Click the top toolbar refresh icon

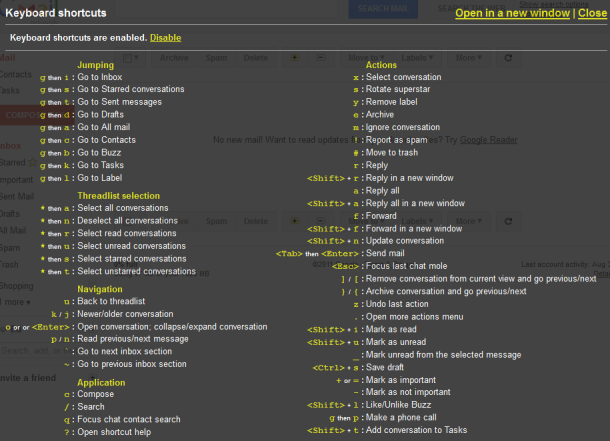(x=508, y=58)
